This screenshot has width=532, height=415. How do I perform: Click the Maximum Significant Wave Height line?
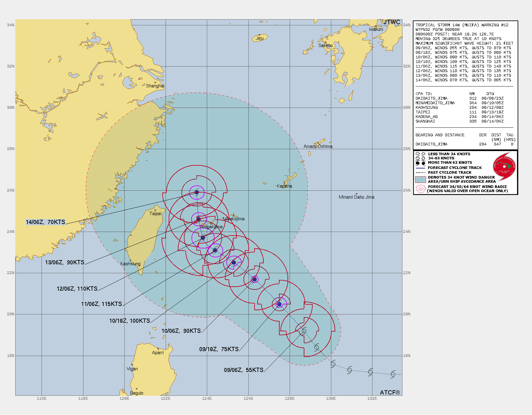tap(464, 43)
